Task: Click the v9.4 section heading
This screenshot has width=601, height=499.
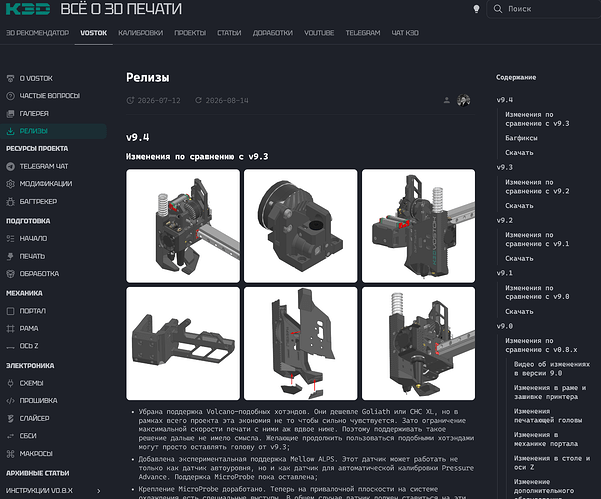Action: [x=138, y=137]
